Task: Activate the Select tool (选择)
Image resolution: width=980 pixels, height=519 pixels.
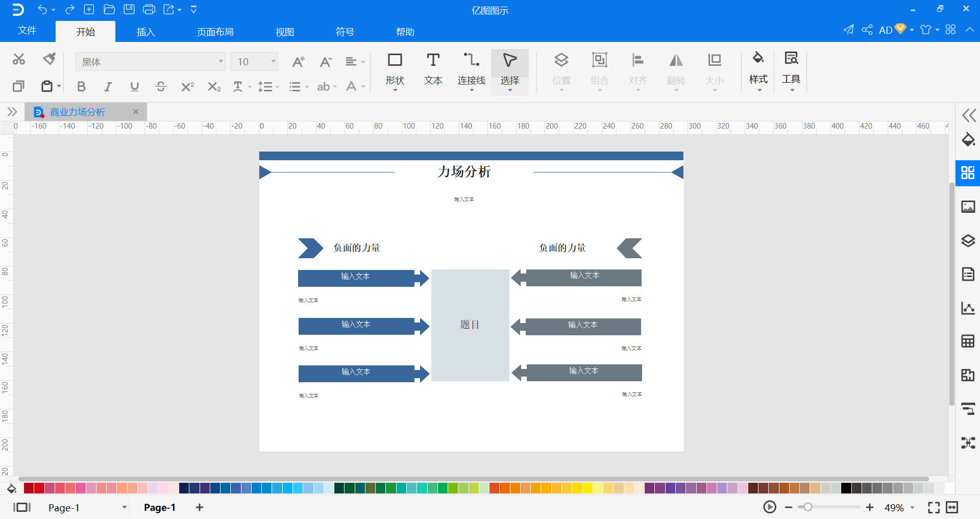Action: (510, 71)
